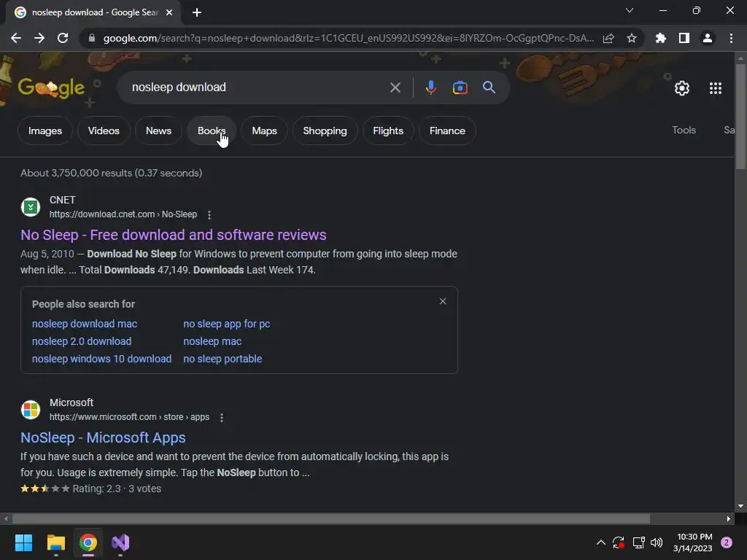The width and height of the screenshot is (747, 560).
Task: Close People also search for box
Action: click(x=443, y=301)
